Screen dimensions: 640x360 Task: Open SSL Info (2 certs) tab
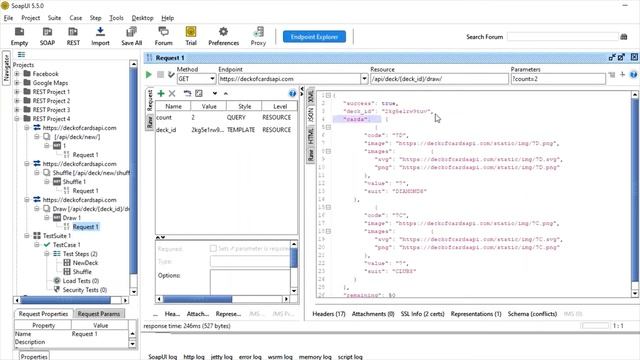(422, 314)
